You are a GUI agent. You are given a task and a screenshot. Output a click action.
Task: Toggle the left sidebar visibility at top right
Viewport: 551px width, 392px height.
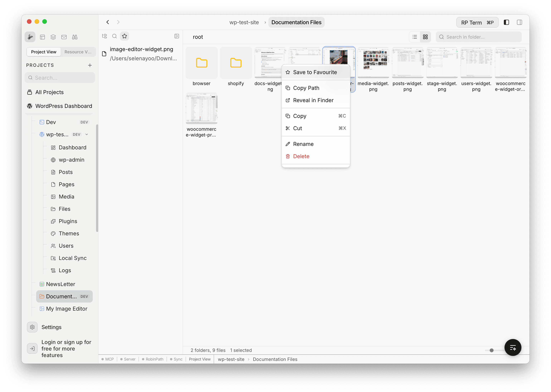coord(506,22)
